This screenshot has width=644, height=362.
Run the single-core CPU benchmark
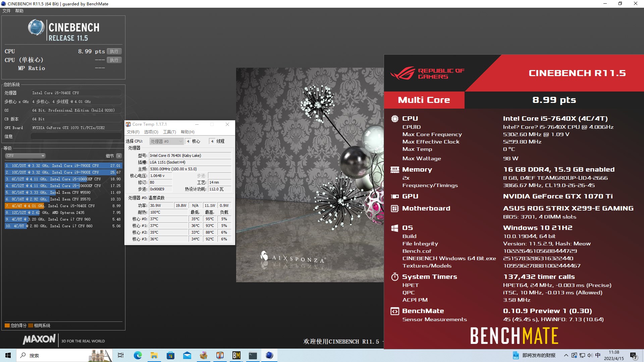tap(114, 60)
